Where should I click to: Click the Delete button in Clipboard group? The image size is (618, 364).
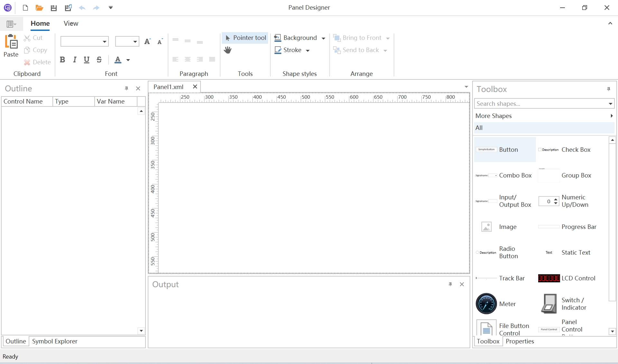coord(38,62)
